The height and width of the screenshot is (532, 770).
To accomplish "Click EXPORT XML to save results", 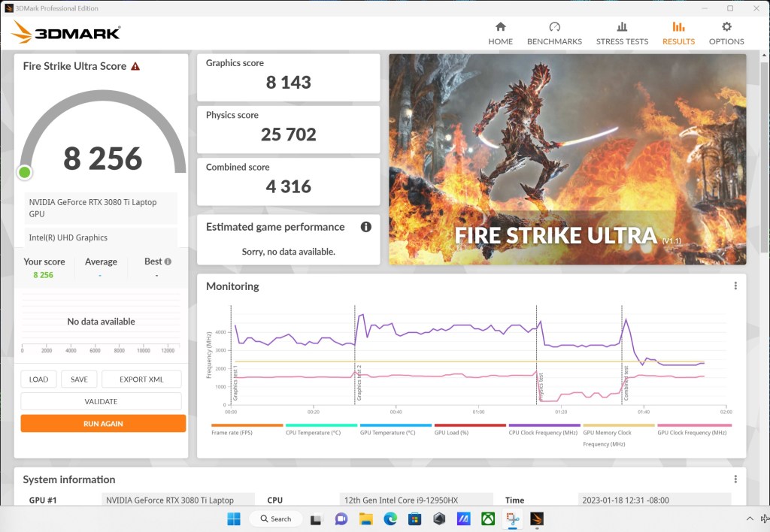I will [x=141, y=379].
